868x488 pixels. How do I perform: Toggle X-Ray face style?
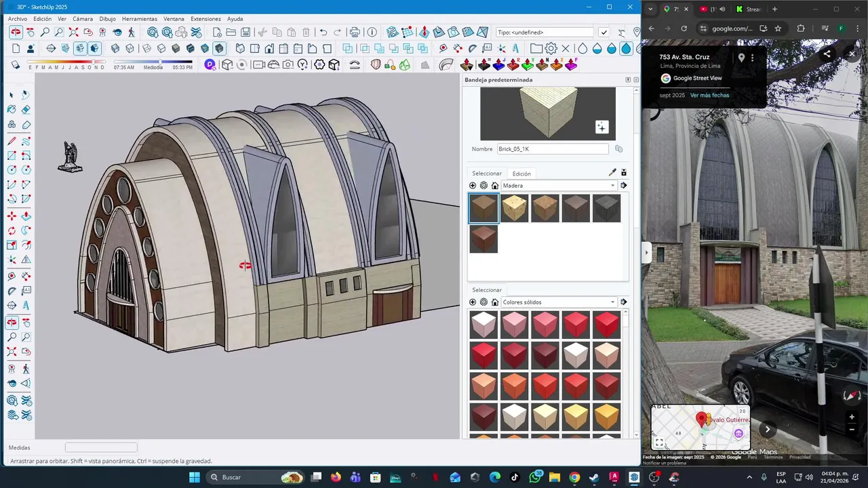coord(115,48)
